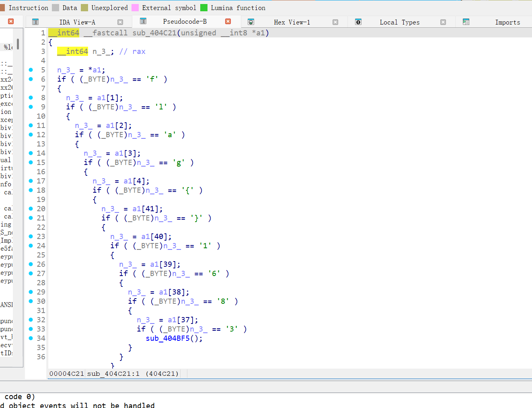Switch to the IDA View-A tab

[77, 22]
